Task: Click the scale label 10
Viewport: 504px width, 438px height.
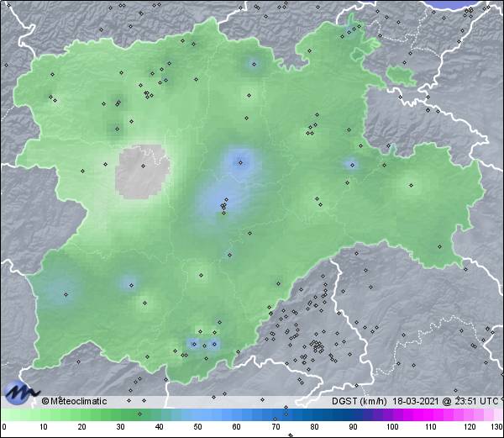Action: [x=44, y=427]
